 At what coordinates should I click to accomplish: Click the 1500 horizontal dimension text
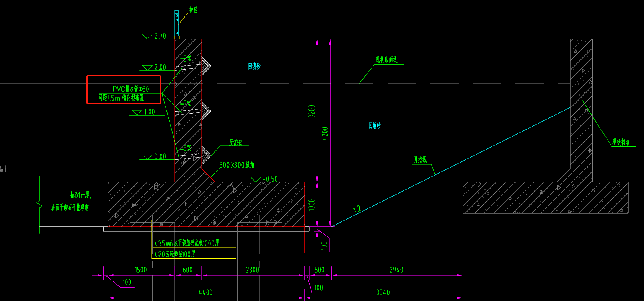141,270
